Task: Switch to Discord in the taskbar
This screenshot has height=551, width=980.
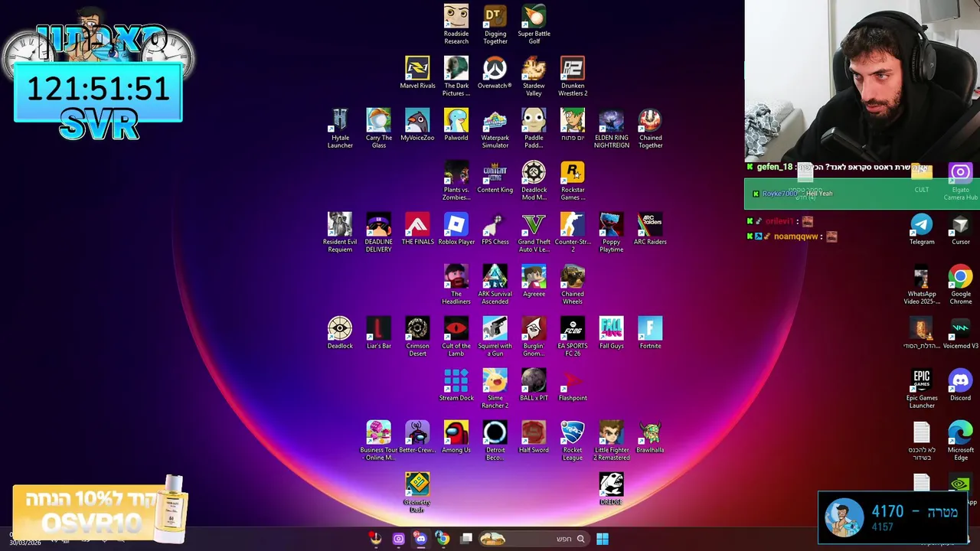Action: pos(420,539)
